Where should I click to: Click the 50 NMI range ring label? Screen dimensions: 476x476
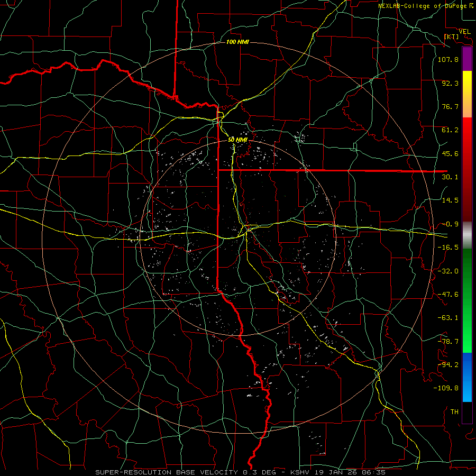[237, 140]
